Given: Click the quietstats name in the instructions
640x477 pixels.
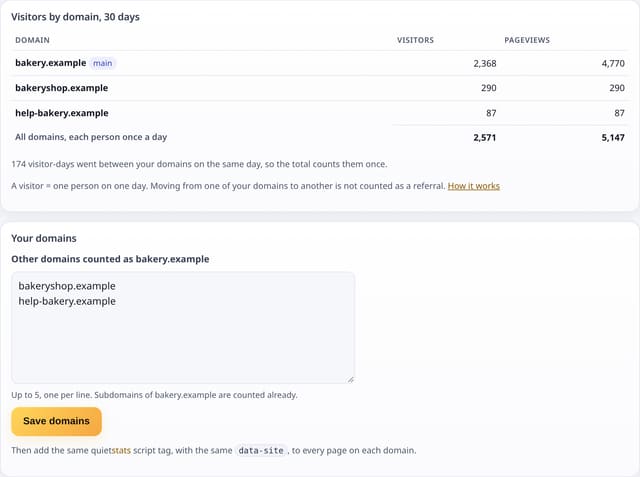Looking at the screenshot, I should point(111,450).
